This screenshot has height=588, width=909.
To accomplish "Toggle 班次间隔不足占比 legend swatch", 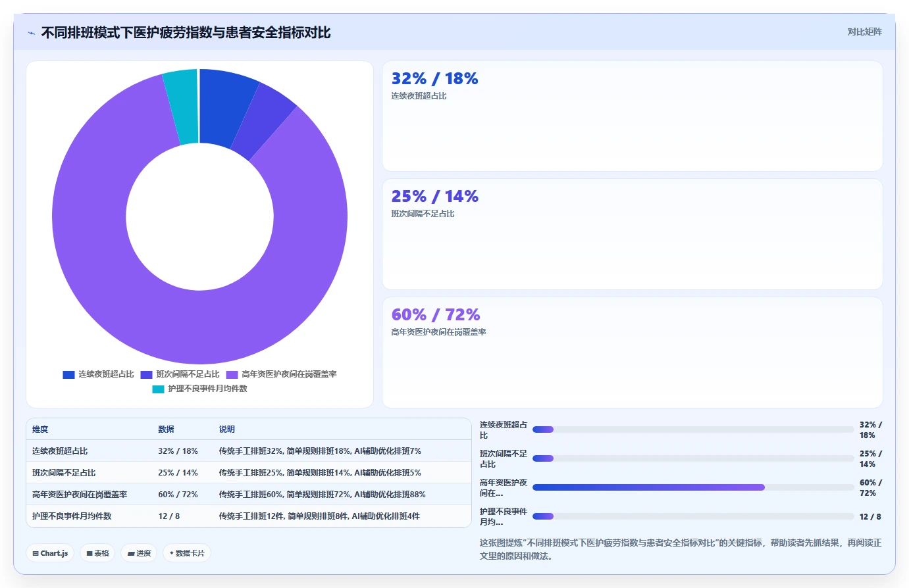I will click(146, 374).
